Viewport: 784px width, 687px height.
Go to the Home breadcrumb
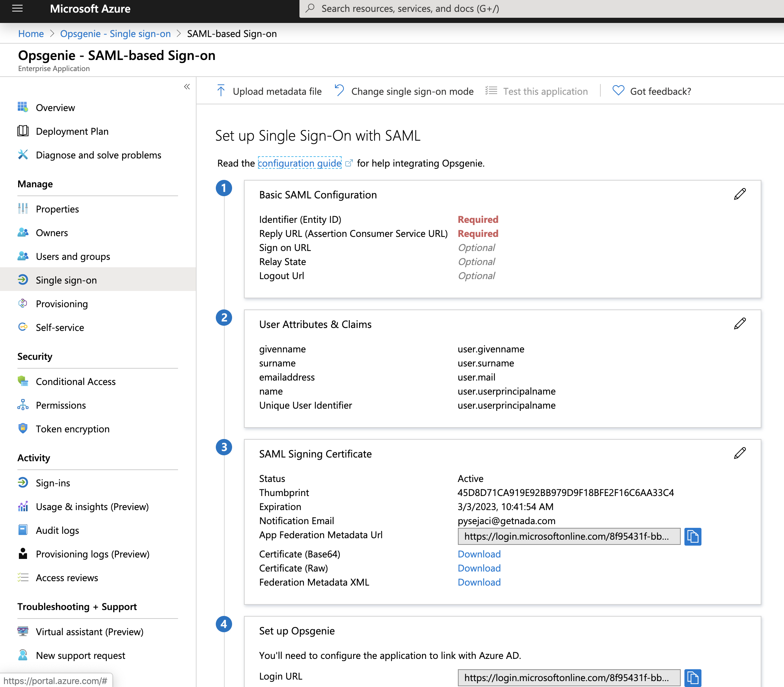pos(31,34)
